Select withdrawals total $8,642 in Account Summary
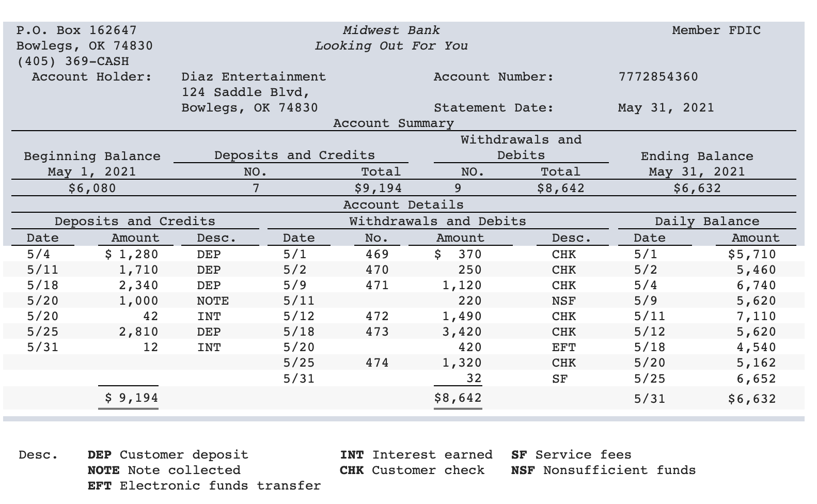817x504 pixels. [561, 188]
